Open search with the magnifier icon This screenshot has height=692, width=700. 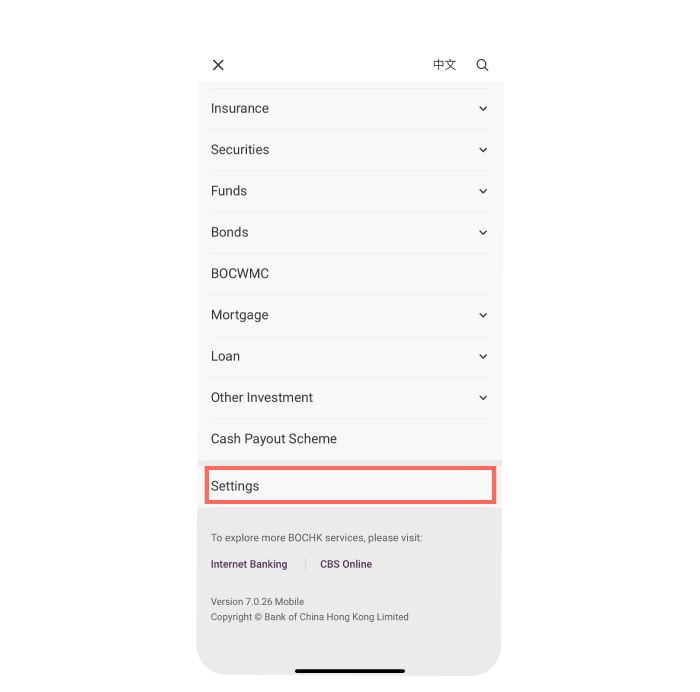coord(482,65)
